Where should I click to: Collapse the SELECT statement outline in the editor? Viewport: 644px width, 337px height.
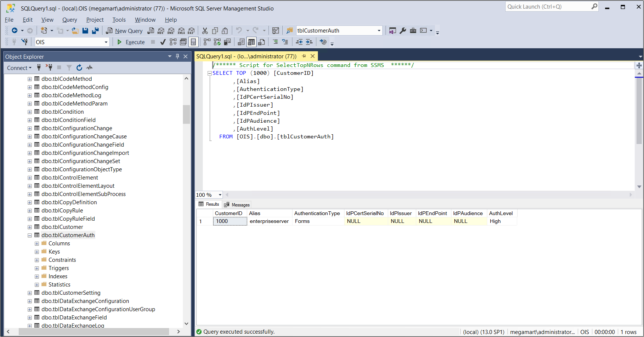pos(209,73)
